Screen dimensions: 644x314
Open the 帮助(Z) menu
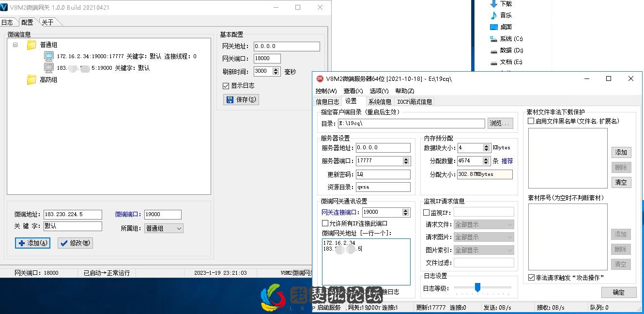(x=405, y=91)
